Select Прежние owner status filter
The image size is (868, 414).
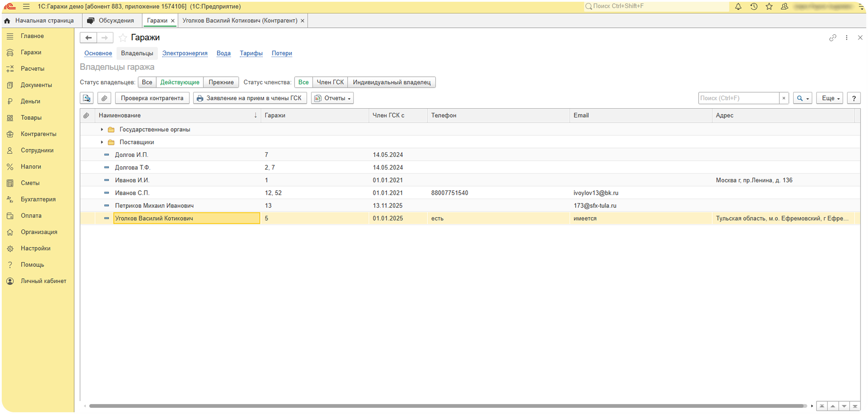[x=221, y=82]
